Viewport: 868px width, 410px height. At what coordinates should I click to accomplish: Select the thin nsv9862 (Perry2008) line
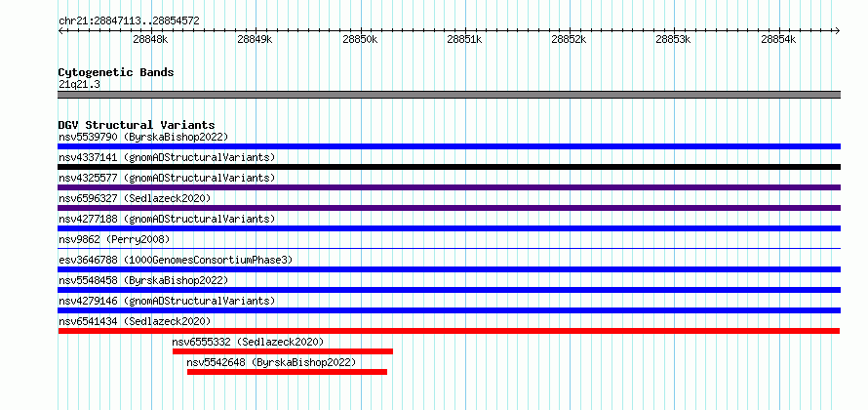(x=449, y=249)
